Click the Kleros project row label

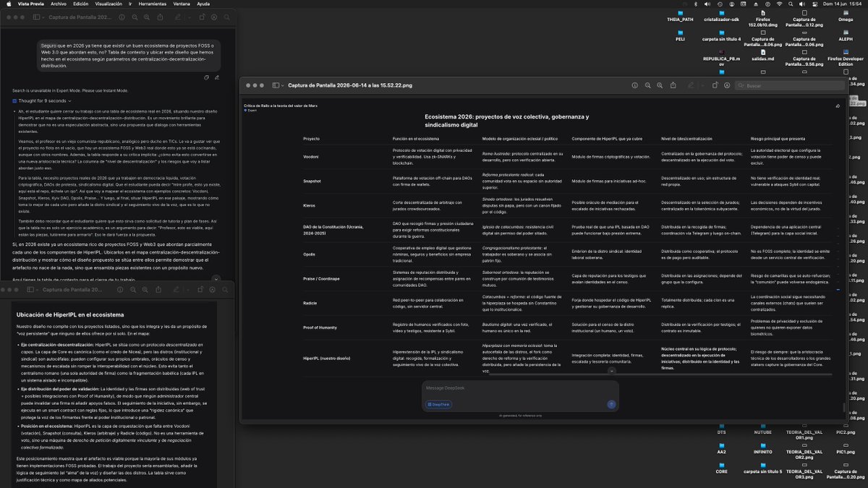coord(309,205)
